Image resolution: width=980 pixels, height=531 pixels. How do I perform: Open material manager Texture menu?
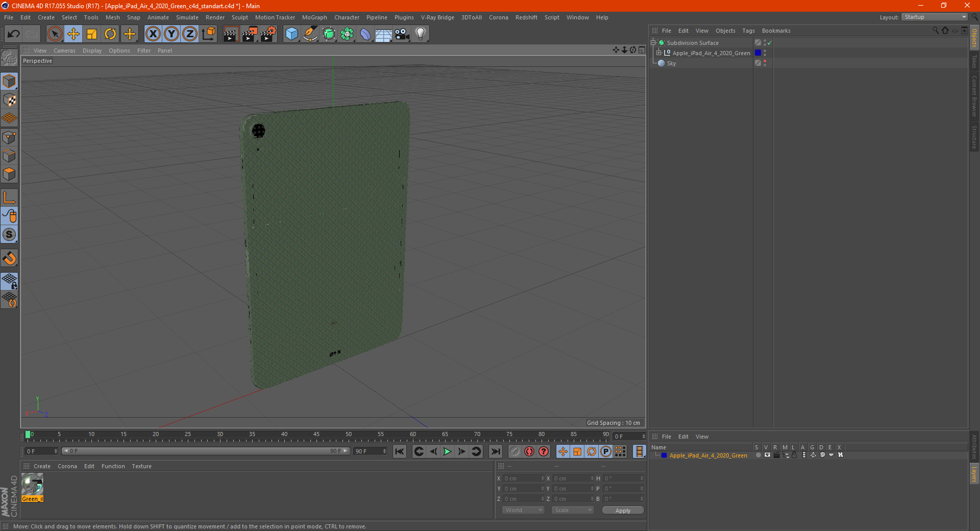pos(141,466)
